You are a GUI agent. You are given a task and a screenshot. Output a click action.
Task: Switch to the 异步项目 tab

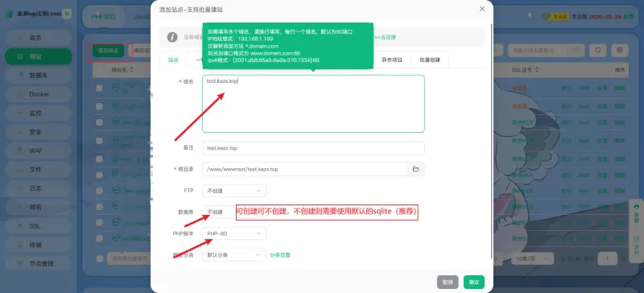click(392, 60)
